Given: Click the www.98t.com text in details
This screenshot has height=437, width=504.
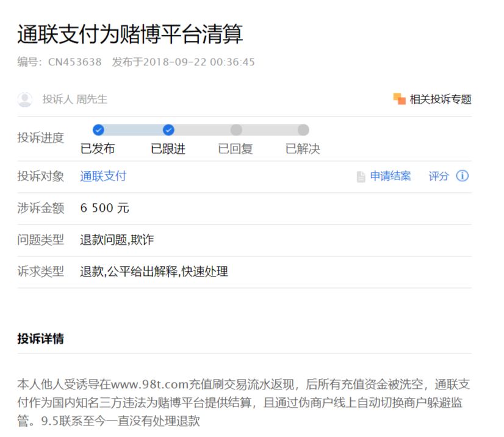Looking at the screenshot, I should click(149, 385).
